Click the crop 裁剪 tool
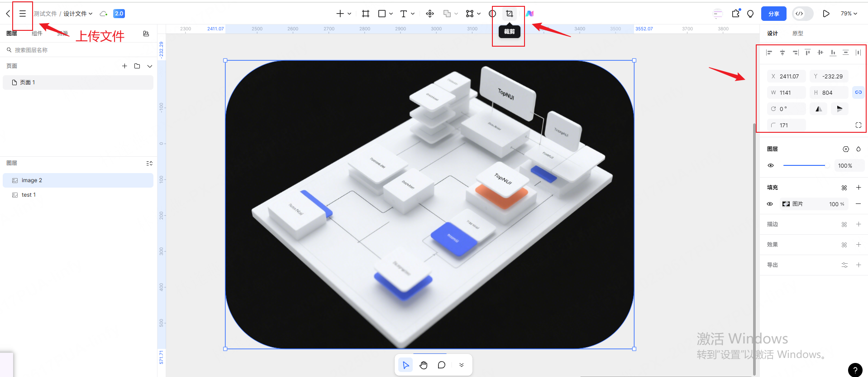The width and height of the screenshot is (868, 377). click(x=510, y=14)
